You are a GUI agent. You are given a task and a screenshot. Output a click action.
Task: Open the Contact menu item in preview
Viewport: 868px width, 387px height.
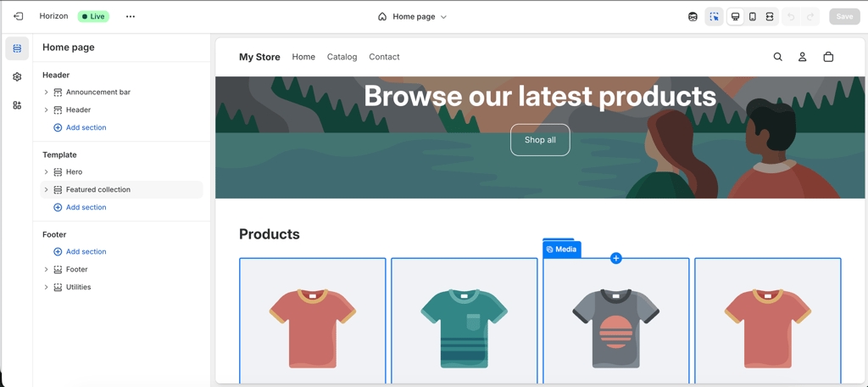click(384, 57)
